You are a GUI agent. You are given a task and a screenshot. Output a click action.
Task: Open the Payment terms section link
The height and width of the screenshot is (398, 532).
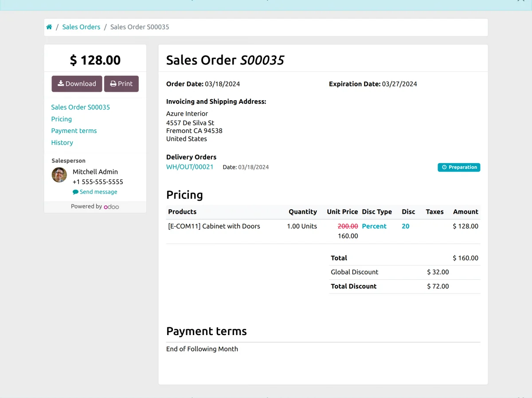[74, 130]
